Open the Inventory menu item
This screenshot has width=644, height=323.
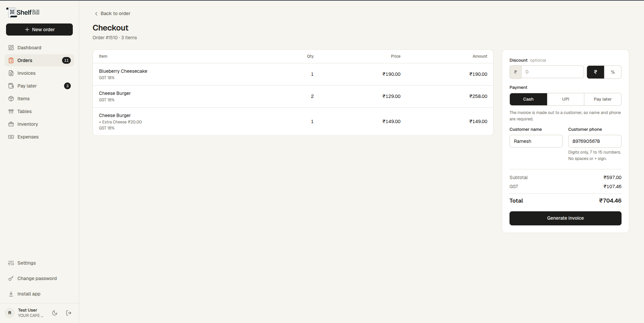pyautogui.click(x=40, y=124)
